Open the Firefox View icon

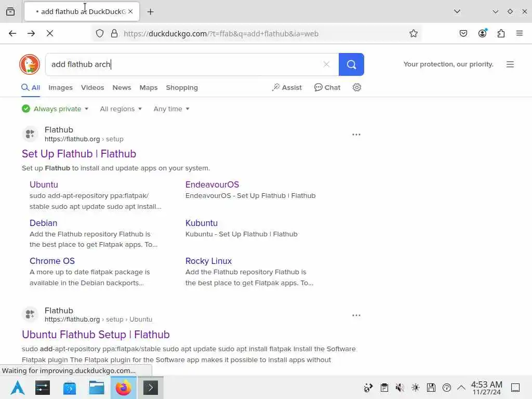click(x=10, y=11)
